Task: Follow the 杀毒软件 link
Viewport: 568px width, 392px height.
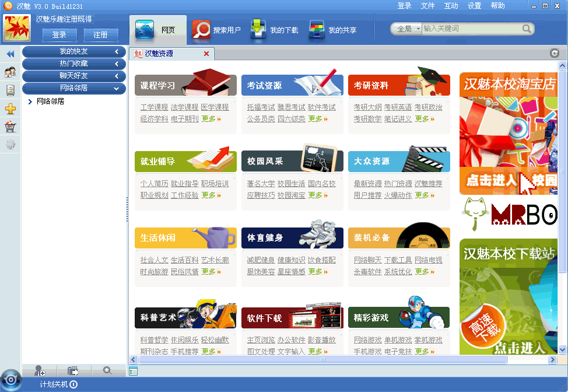Action: click(x=367, y=272)
